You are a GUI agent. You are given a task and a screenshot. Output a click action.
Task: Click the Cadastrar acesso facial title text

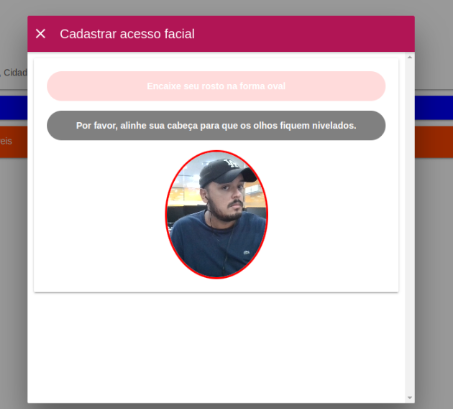[127, 34]
